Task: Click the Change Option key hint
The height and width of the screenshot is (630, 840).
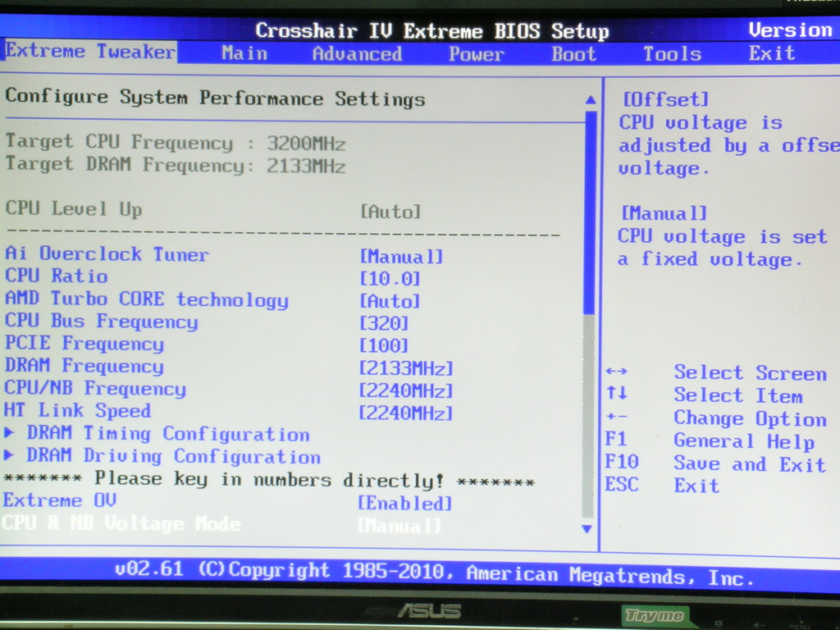Action: click(x=716, y=418)
